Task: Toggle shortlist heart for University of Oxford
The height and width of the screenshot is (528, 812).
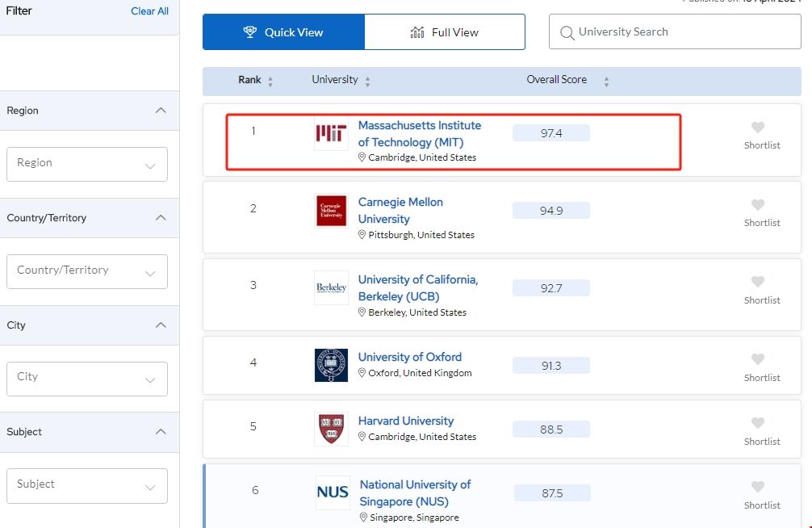Action: [x=757, y=359]
